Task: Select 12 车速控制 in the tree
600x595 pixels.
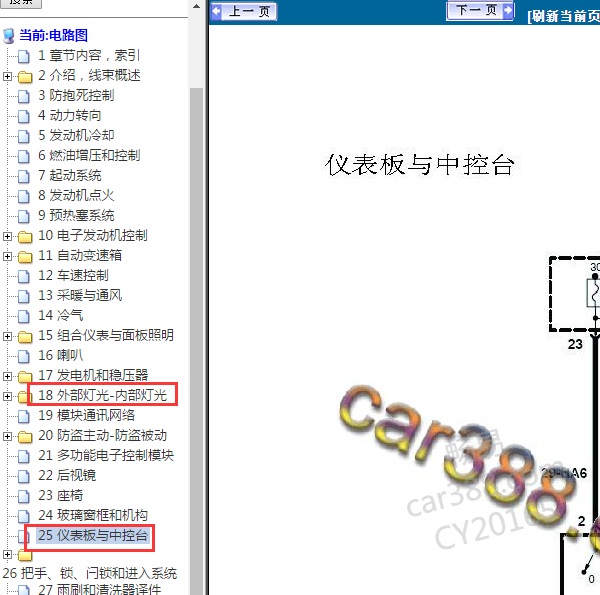Action: pyautogui.click(x=73, y=275)
